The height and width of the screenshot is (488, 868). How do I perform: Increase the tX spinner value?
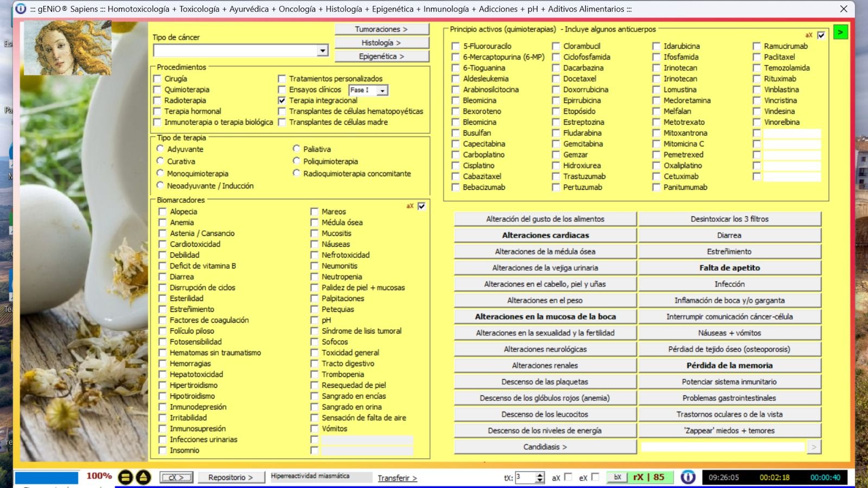coord(540,474)
